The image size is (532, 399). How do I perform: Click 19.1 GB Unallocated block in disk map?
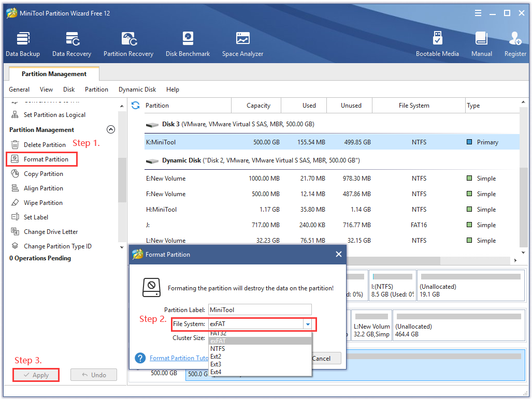click(471, 286)
